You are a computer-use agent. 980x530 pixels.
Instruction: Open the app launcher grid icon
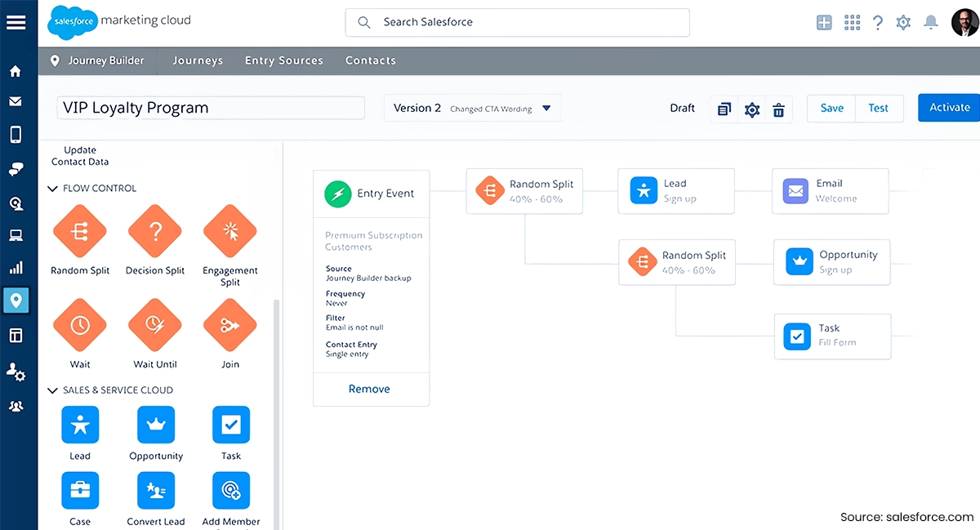pos(852,23)
